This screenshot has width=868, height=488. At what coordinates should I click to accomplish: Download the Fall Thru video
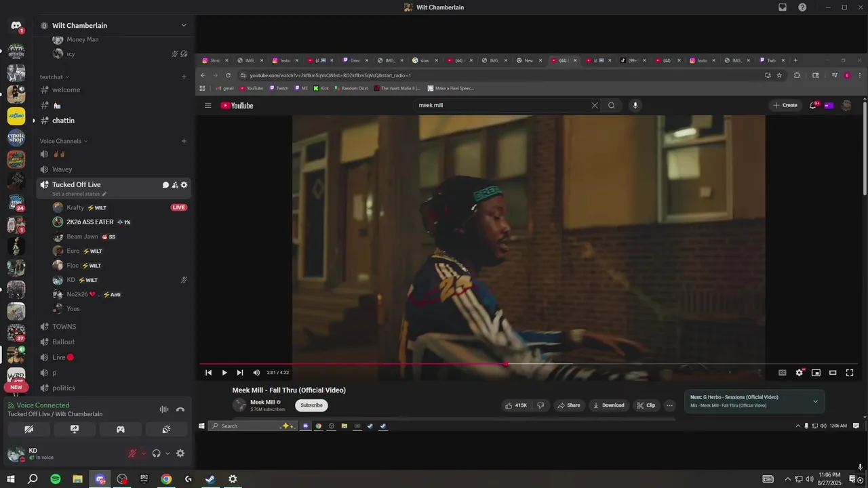[x=608, y=405]
